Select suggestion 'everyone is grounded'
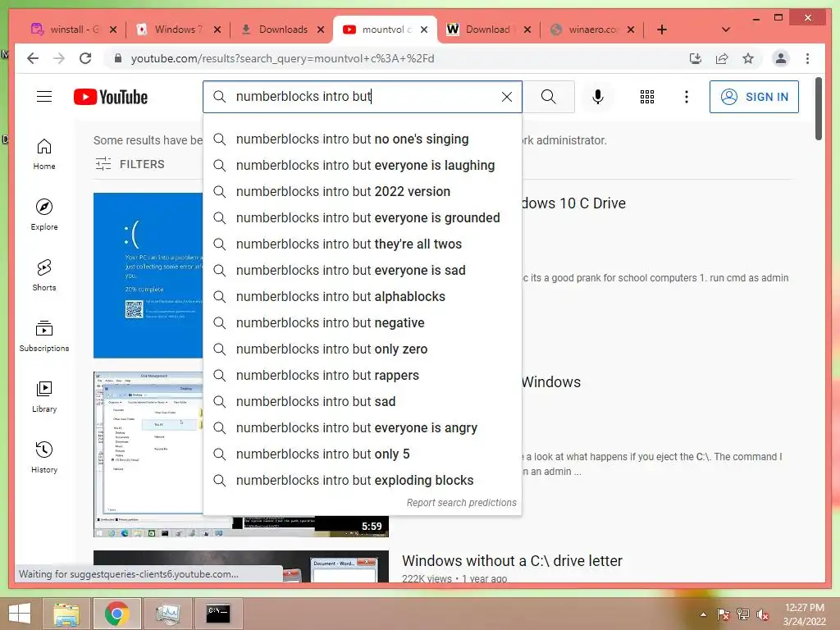The image size is (840, 630). pos(362,218)
